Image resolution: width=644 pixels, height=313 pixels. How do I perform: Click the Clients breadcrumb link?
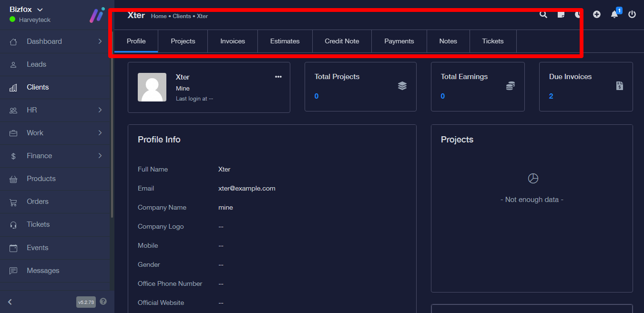pyautogui.click(x=182, y=16)
